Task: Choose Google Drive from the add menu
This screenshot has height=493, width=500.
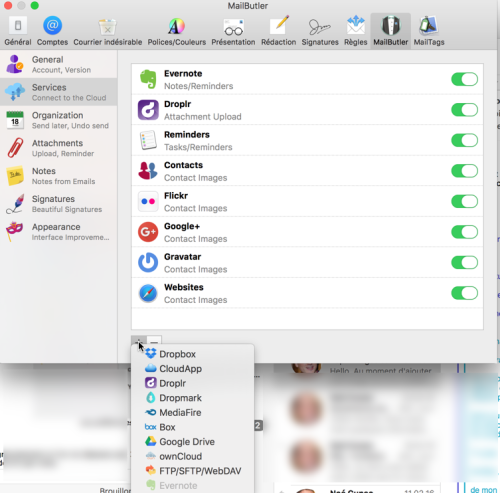Action: (192, 442)
